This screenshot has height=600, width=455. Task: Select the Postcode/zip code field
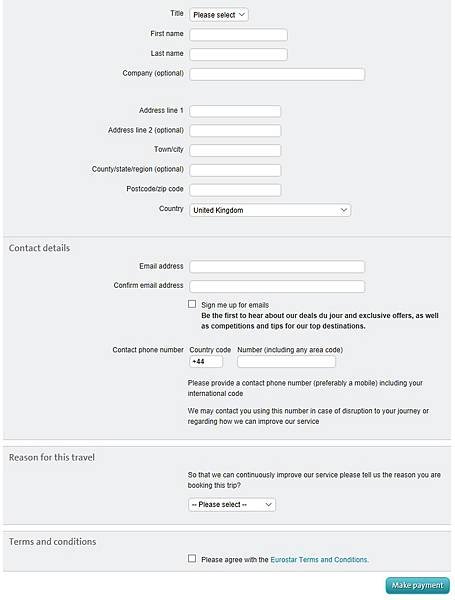tap(235, 190)
